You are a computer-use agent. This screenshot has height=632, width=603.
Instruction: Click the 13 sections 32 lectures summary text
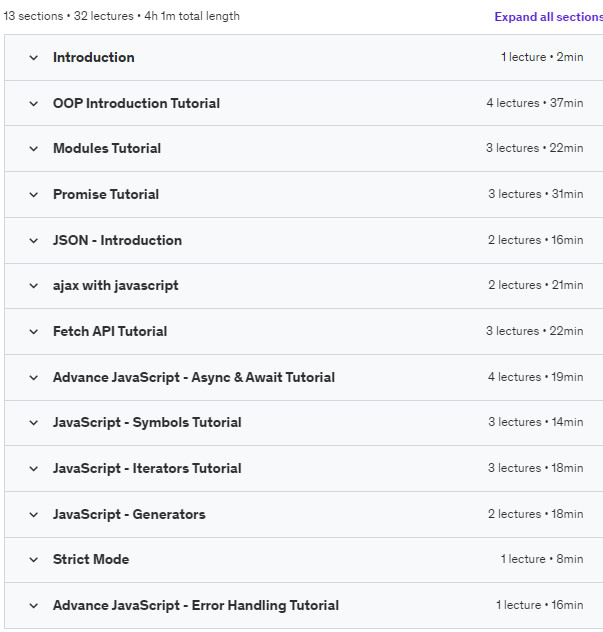pyautogui.click(x=121, y=16)
